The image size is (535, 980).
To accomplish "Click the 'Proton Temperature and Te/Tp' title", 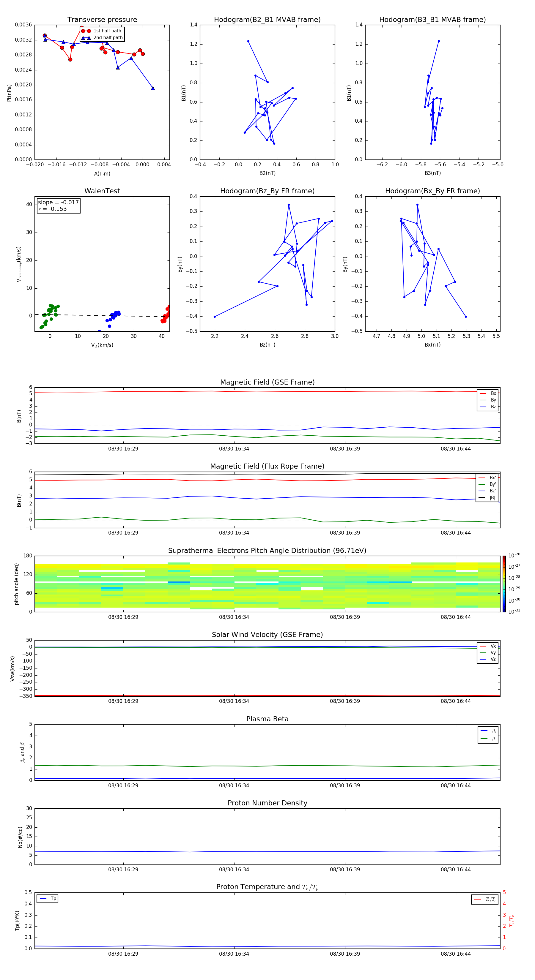I will pos(267,887).
